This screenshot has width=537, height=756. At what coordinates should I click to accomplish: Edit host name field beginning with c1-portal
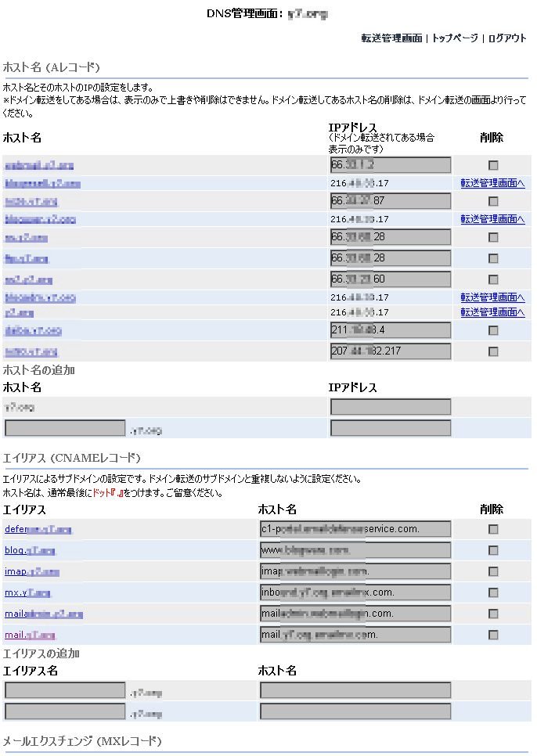[355, 529]
